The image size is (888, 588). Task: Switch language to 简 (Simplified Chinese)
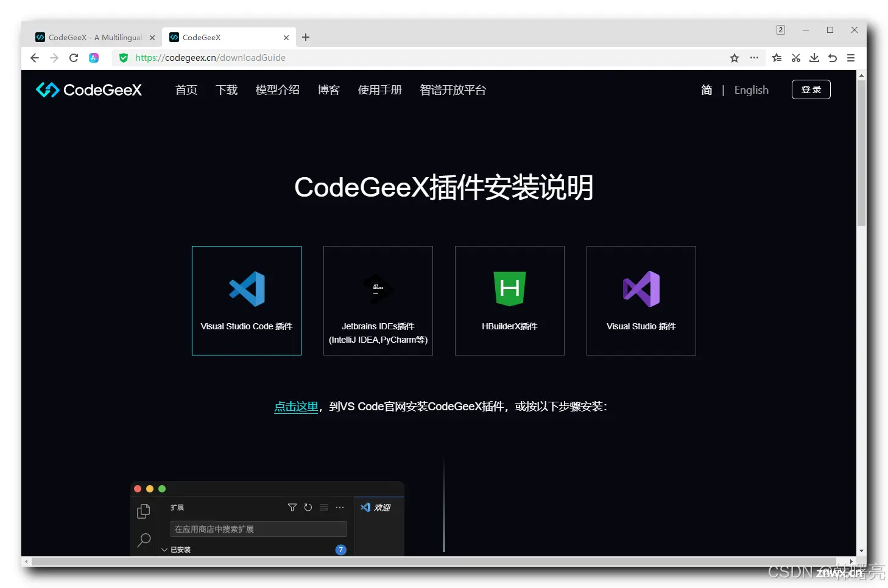click(707, 90)
